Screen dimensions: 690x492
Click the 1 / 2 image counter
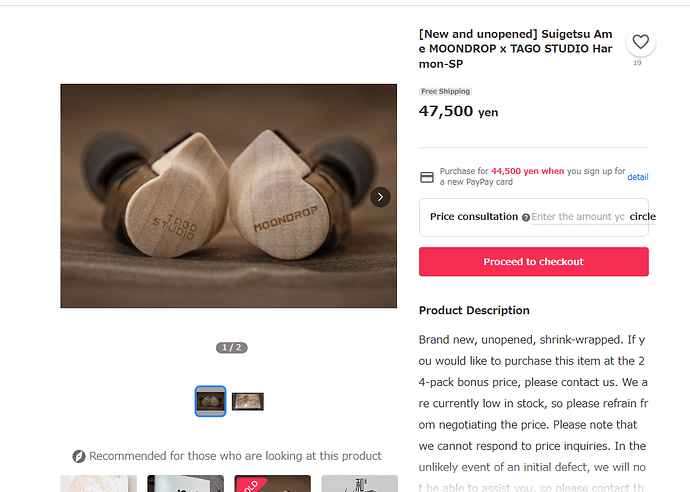click(x=231, y=348)
